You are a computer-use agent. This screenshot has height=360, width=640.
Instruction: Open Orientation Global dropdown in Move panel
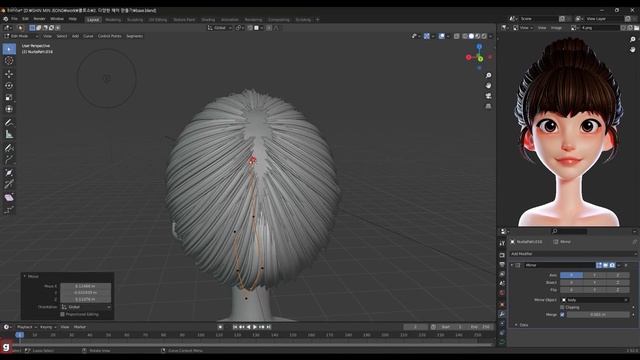[86, 307]
